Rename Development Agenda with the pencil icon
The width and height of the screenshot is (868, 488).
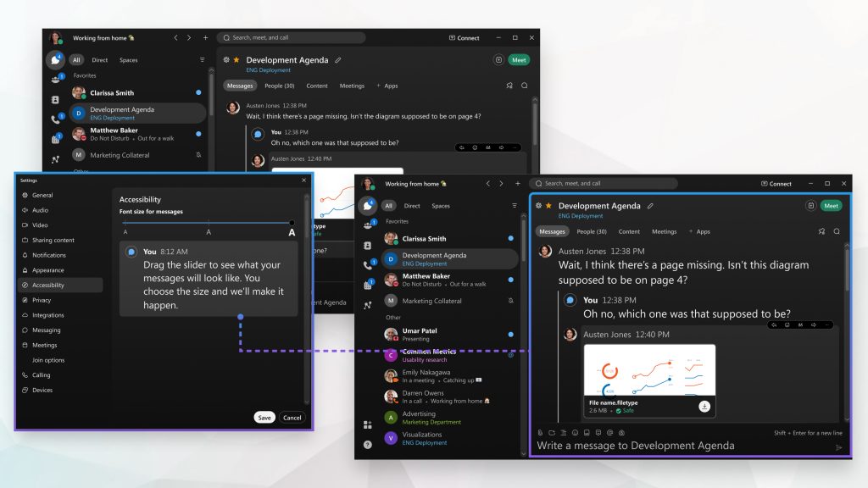pyautogui.click(x=649, y=206)
